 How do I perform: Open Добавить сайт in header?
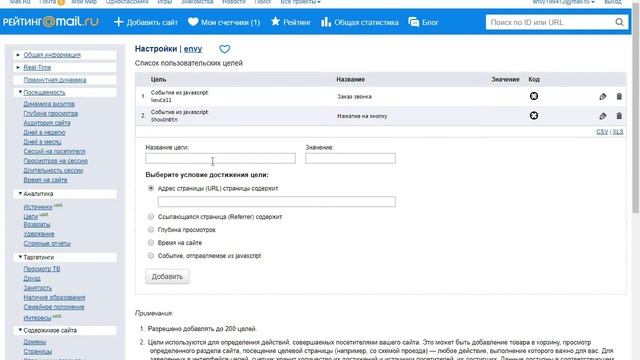(152, 22)
